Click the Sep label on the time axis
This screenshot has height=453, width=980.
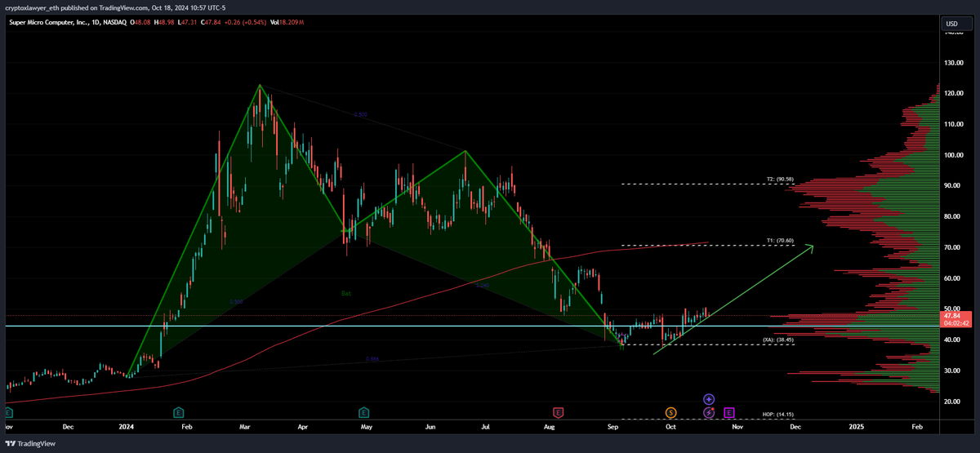[613, 427]
